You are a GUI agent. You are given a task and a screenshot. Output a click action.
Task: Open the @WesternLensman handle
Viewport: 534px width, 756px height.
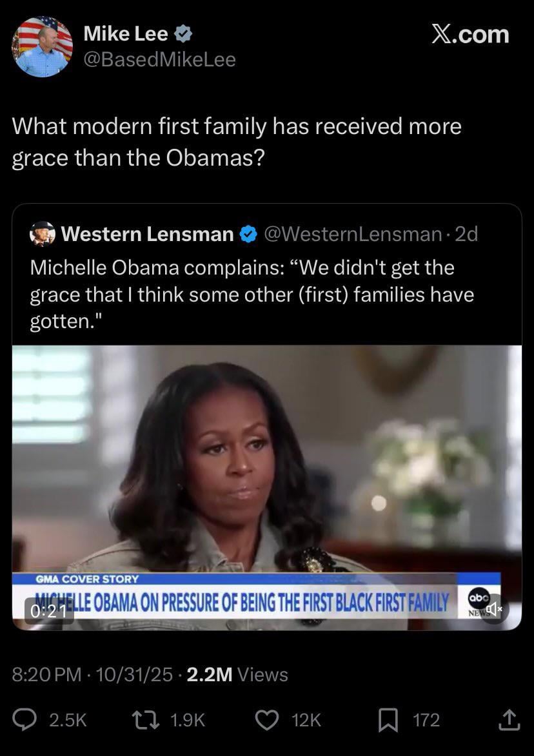pyautogui.click(x=353, y=234)
